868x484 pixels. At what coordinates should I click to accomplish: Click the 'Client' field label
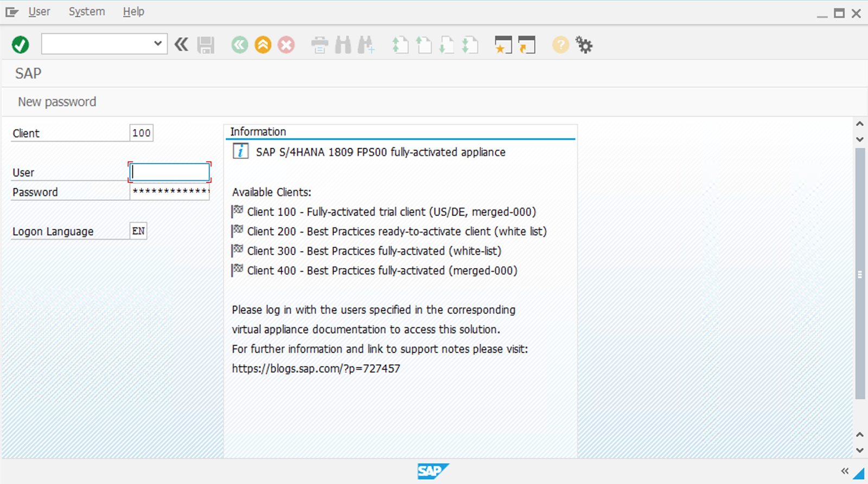point(26,133)
